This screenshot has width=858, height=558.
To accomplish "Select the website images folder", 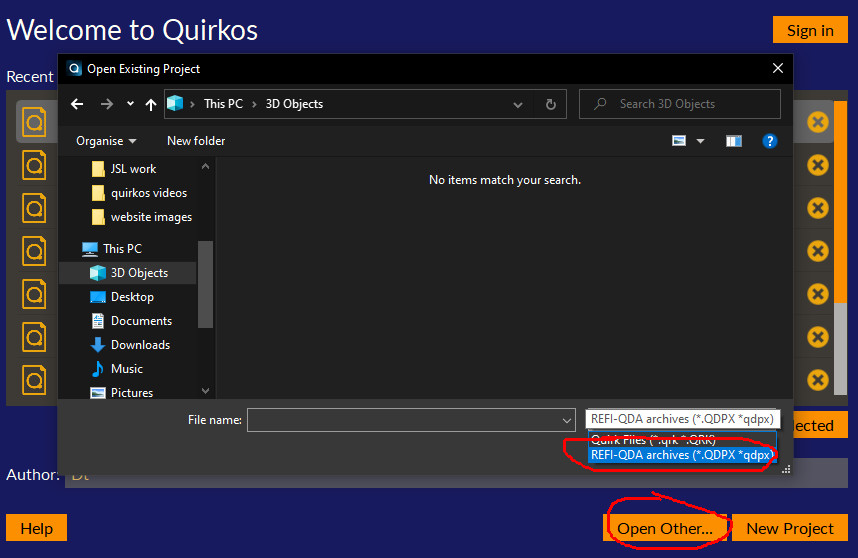I will pyautogui.click(x=151, y=217).
